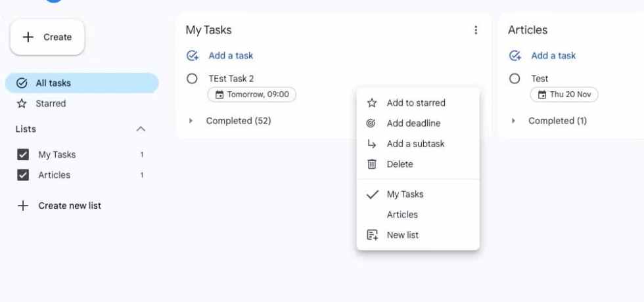This screenshot has width=644, height=302.
Task: Click the New list icon in context menu
Action: [x=372, y=235]
